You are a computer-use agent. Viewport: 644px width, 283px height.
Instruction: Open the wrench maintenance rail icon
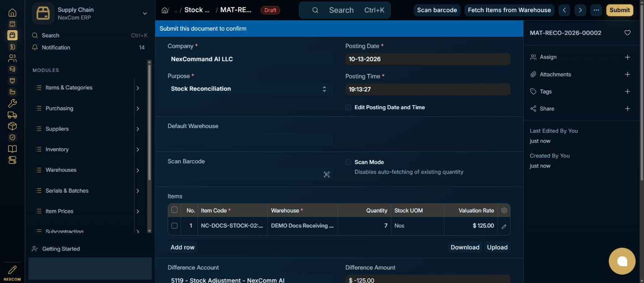[12, 103]
